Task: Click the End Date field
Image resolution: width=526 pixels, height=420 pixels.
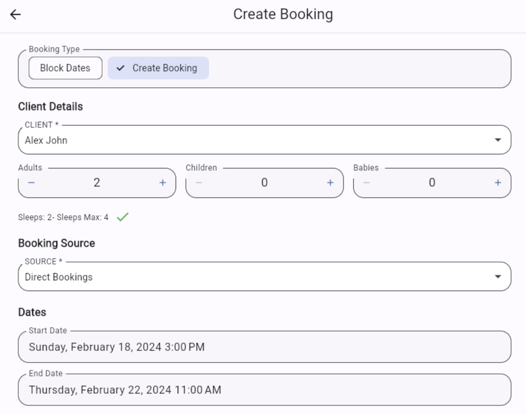Action: click(x=264, y=390)
